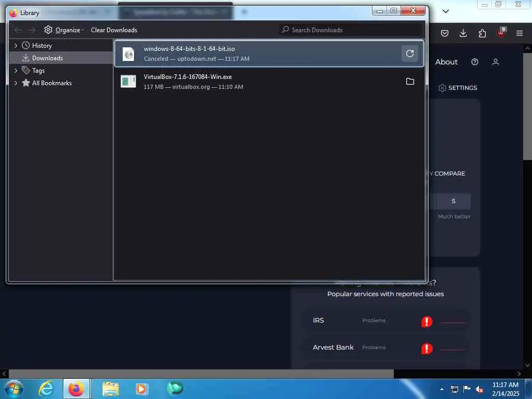Viewport: 532px width, 399px height.
Task: Retry the canceled windows-8 ISO download
Action: coord(410,54)
